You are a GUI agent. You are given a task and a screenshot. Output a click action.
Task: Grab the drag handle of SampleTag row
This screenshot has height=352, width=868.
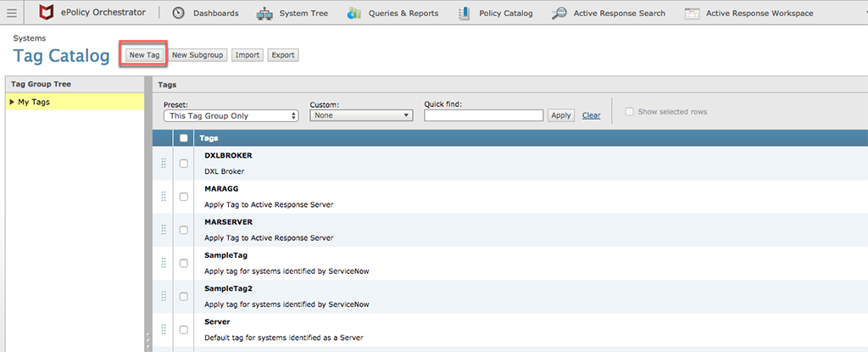pyautogui.click(x=164, y=263)
